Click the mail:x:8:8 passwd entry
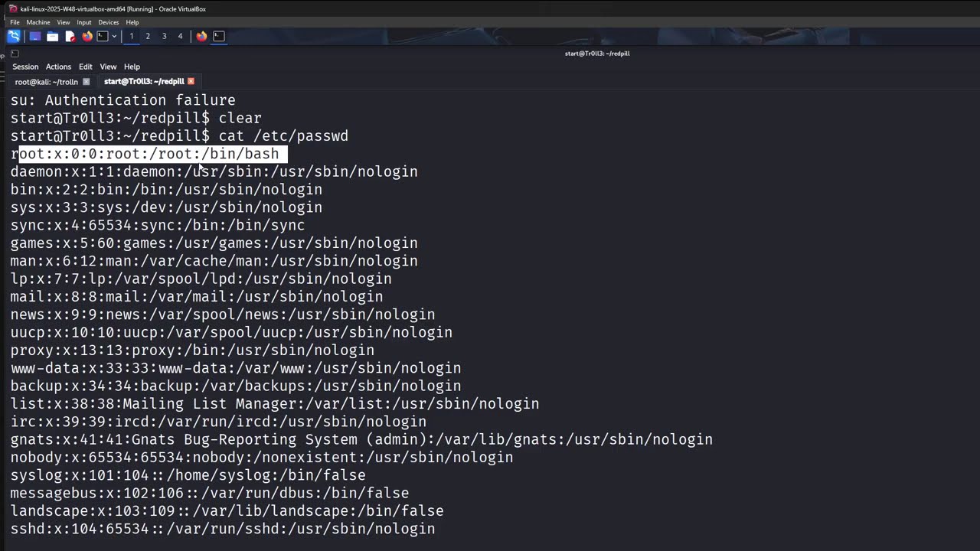 click(197, 297)
